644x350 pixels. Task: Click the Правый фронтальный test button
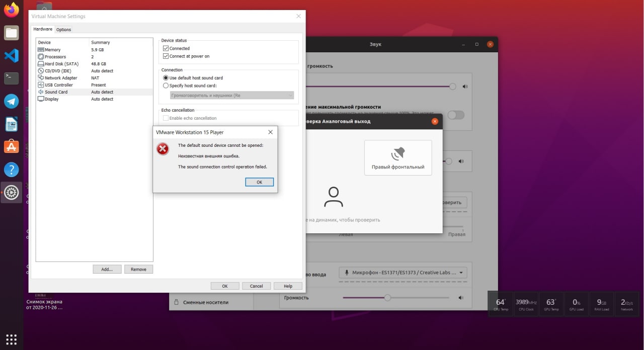point(398,157)
